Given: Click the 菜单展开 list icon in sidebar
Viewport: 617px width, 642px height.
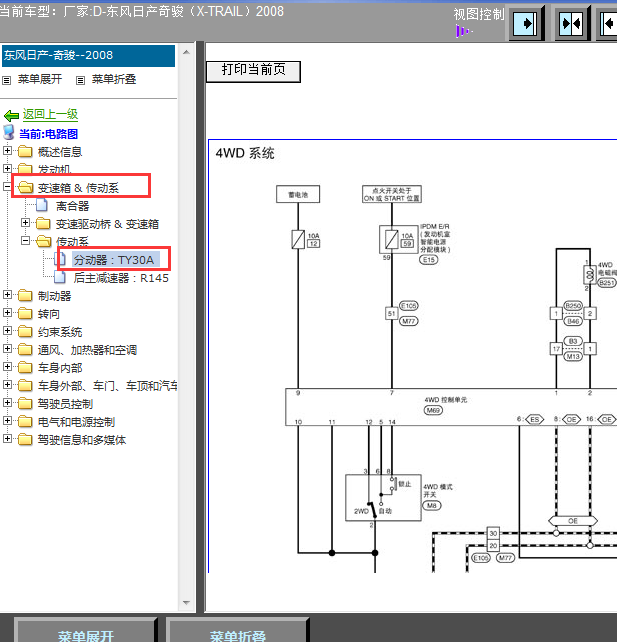Looking at the screenshot, I should point(7,80).
